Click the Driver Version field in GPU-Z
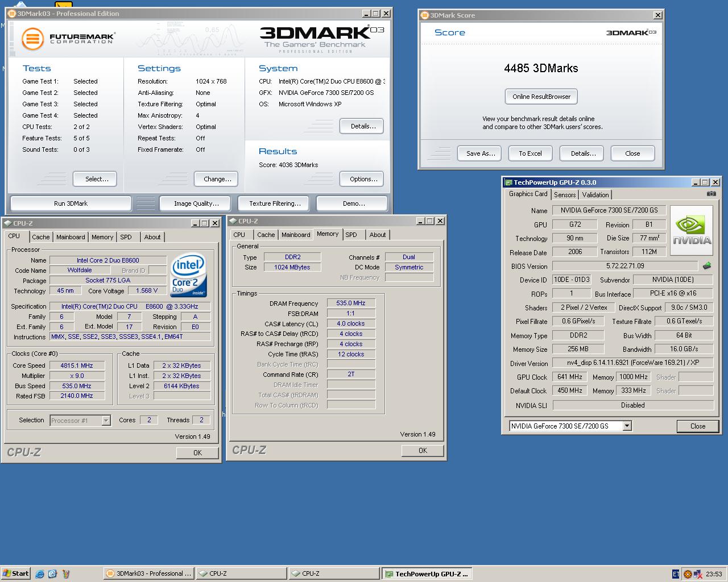728x582 pixels. click(633, 363)
